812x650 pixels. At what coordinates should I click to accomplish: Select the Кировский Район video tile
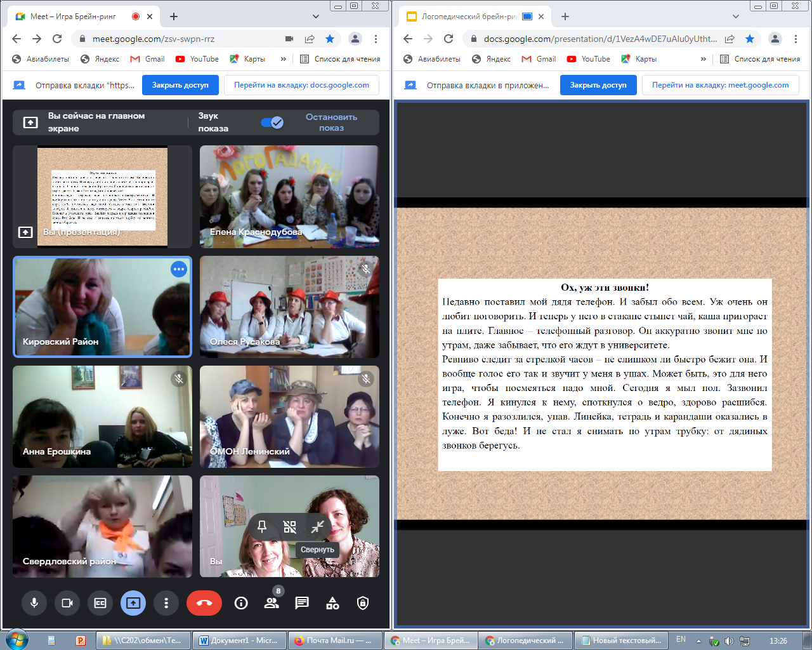[x=102, y=307]
